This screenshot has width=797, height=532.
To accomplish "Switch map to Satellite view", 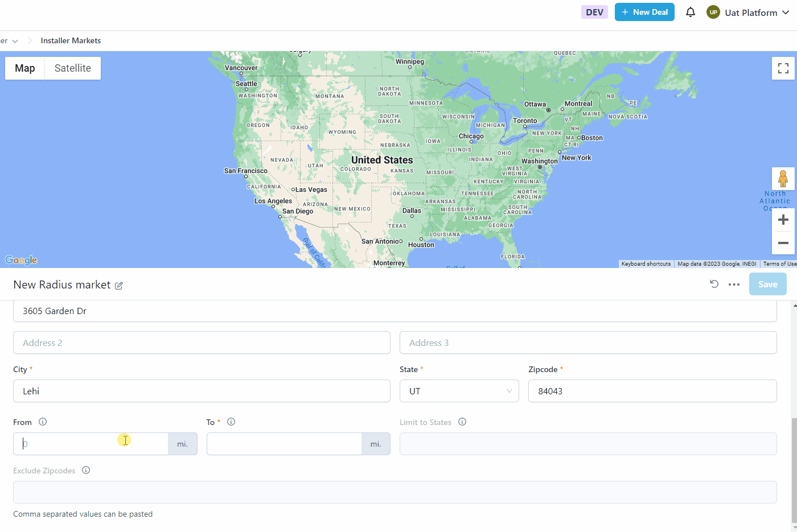I will (72, 68).
